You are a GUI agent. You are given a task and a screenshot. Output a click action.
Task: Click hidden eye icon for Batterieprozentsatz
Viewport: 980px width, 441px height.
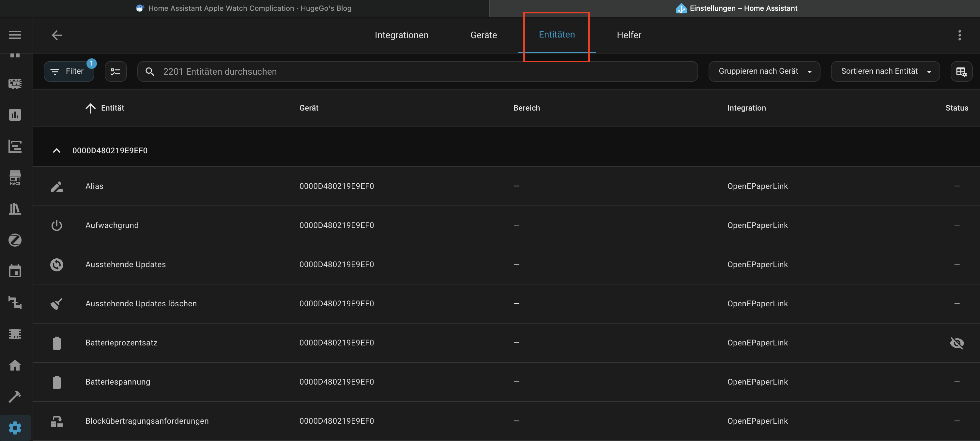click(x=957, y=343)
